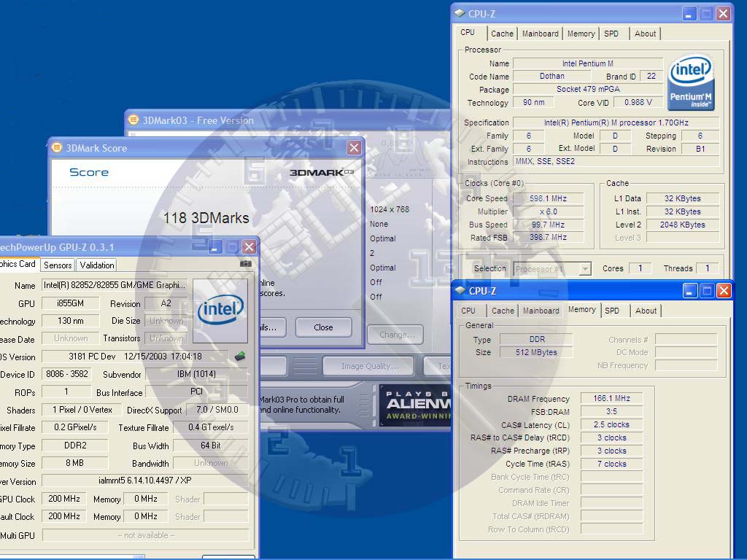Click the Rated FSB 398.7 MHz value
747x560 pixels.
click(548, 237)
